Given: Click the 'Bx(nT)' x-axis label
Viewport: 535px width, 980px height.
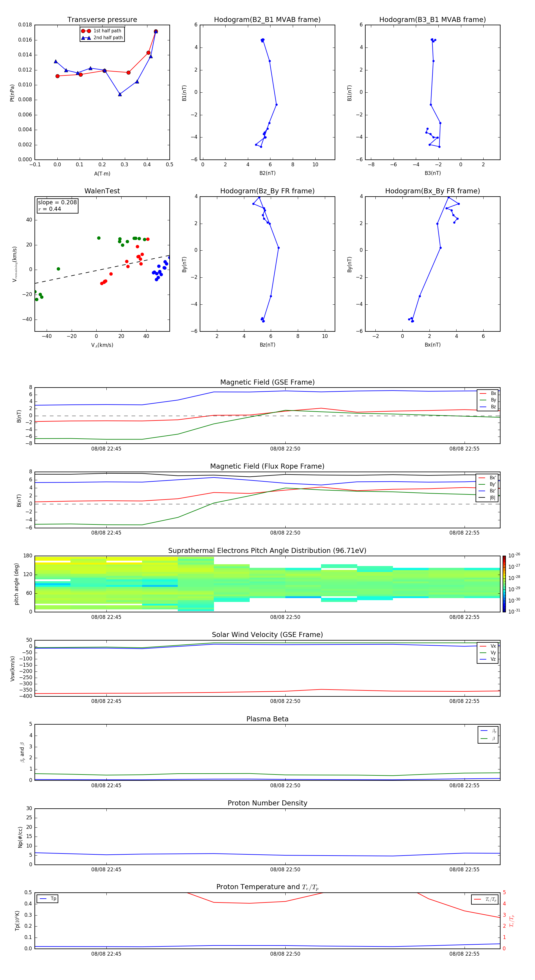Looking at the screenshot, I should [x=432, y=345].
